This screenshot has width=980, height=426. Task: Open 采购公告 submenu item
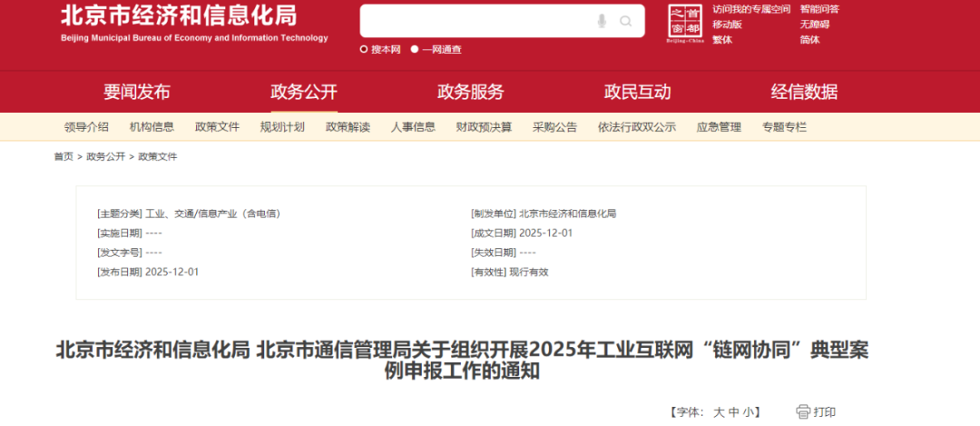[x=555, y=127]
